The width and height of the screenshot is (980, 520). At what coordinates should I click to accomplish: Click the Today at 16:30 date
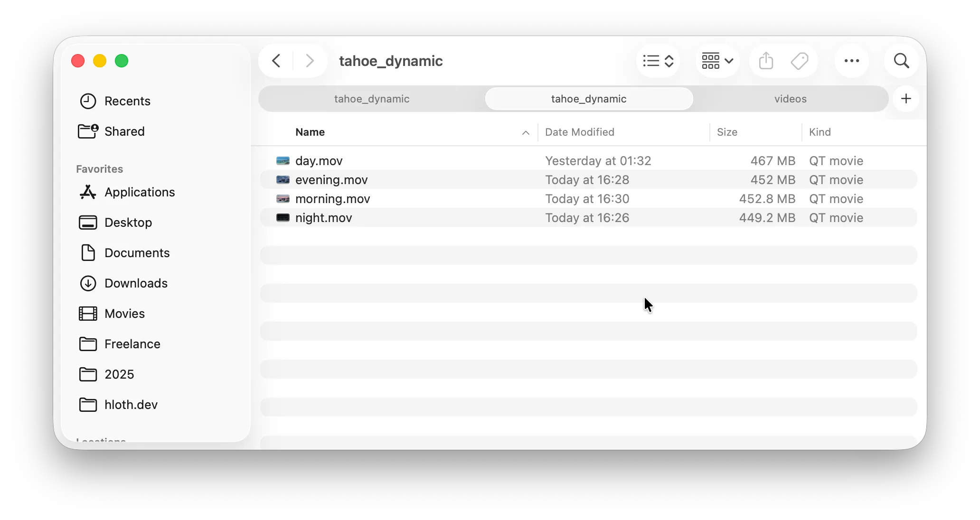pyautogui.click(x=587, y=199)
